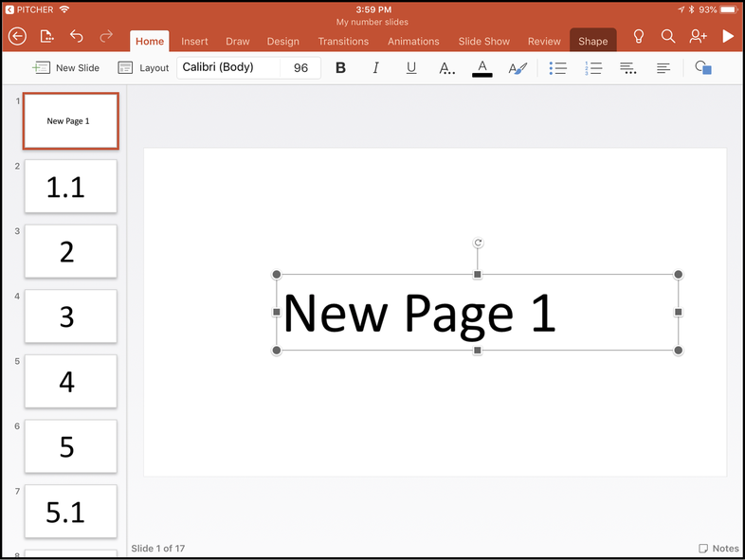This screenshot has width=745, height=560.
Task: Switch to the Design tab
Action: [x=282, y=42]
